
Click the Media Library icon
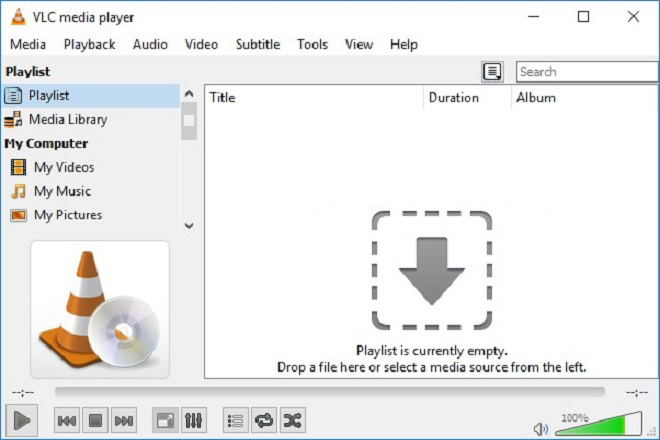(13, 120)
